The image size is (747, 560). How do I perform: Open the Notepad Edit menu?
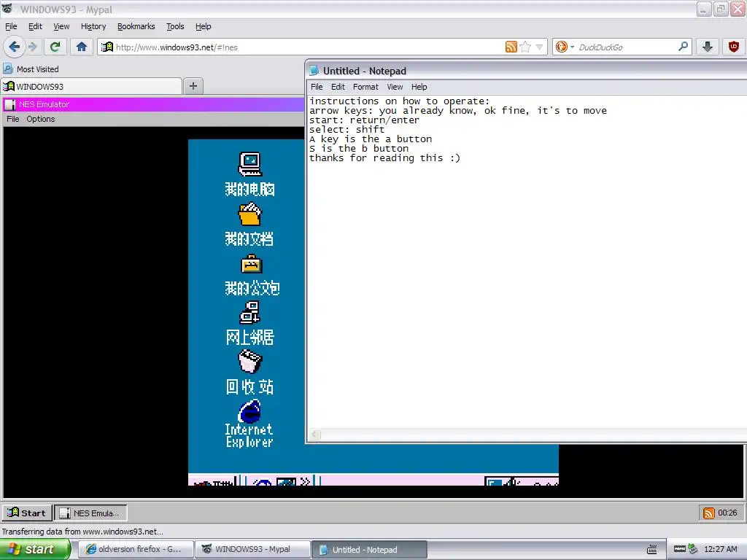coord(338,87)
